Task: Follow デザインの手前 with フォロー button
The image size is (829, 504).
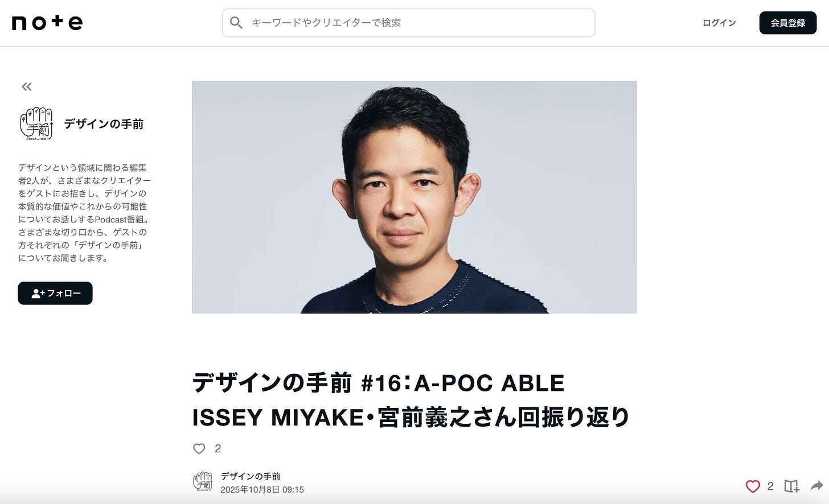Action: 55,294
